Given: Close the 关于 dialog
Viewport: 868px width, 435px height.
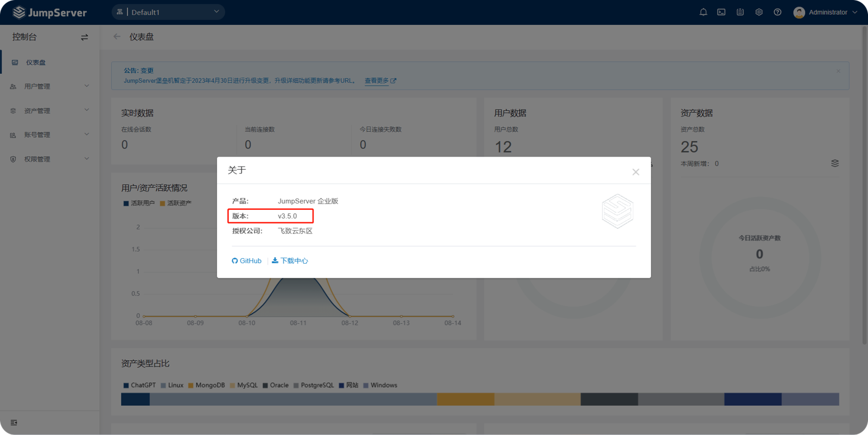Looking at the screenshot, I should click(x=636, y=172).
